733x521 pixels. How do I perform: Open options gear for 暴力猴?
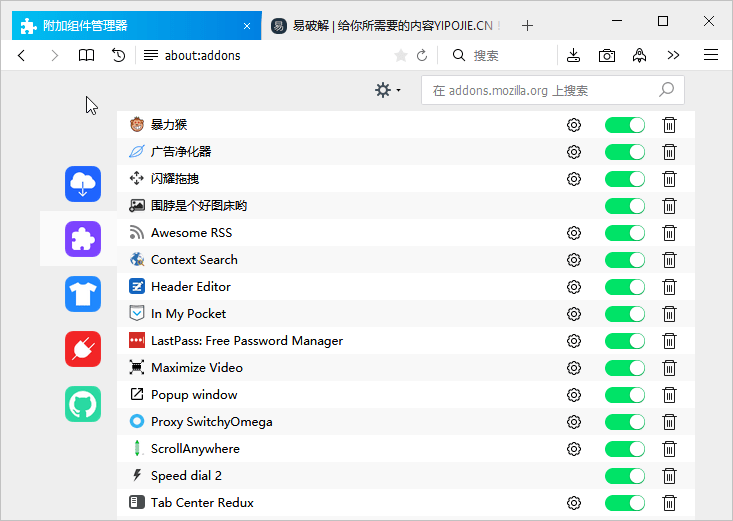coord(574,125)
